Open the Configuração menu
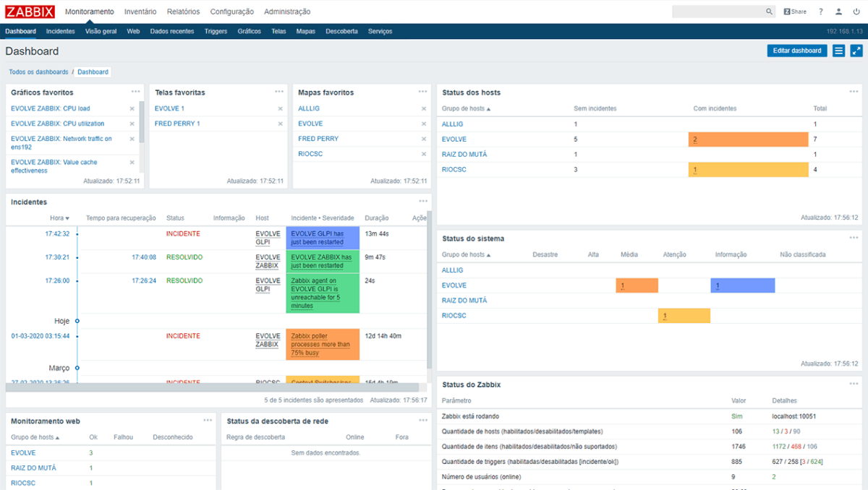 click(x=232, y=12)
